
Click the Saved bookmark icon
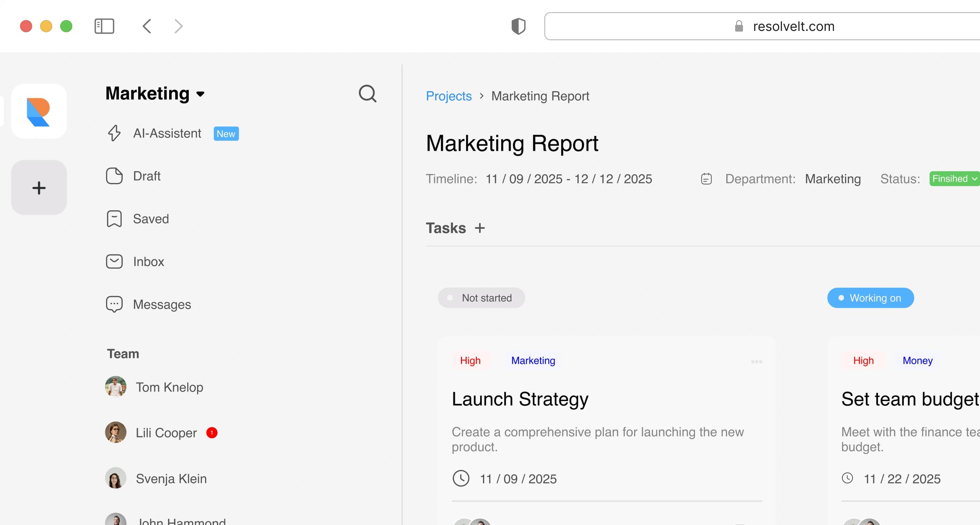pos(114,218)
